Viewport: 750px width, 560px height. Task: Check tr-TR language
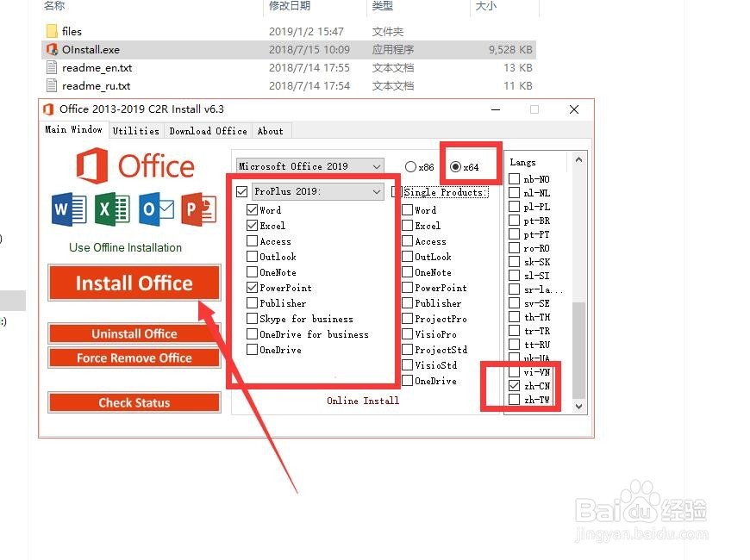(x=514, y=331)
